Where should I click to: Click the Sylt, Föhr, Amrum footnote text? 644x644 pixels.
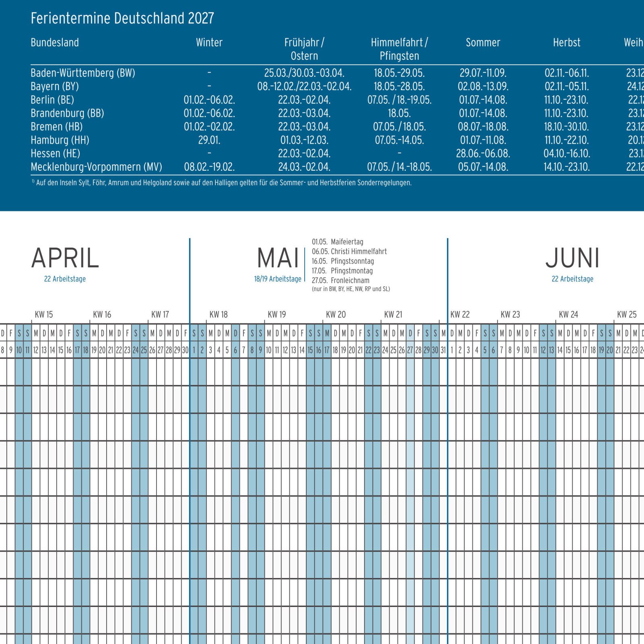(222, 183)
